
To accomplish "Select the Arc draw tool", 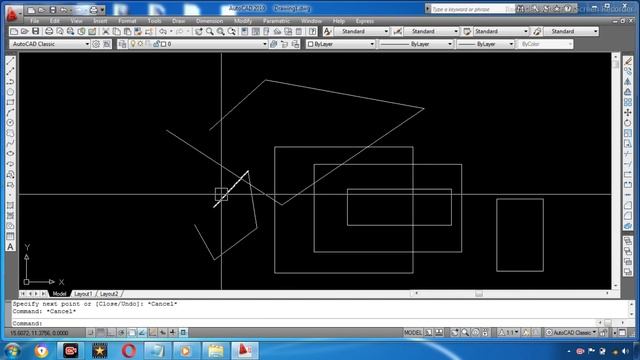I will (x=10, y=112).
